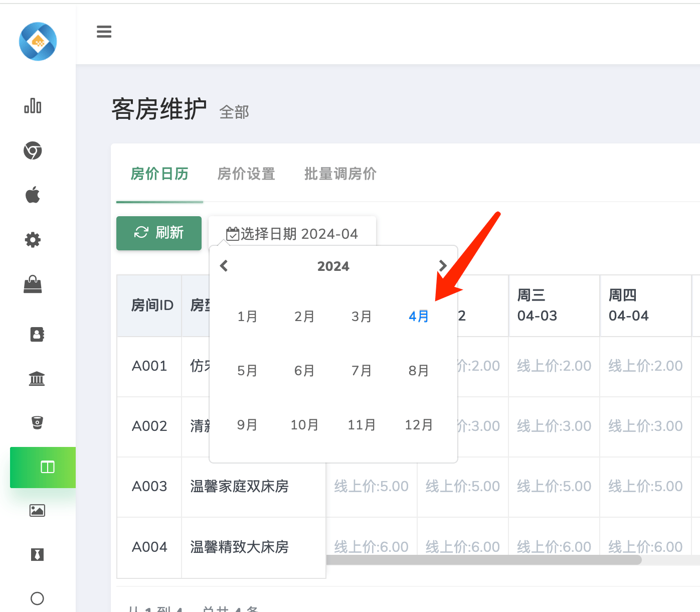Open the Apple sidebar icon
This screenshot has width=700, height=612.
(x=33, y=195)
